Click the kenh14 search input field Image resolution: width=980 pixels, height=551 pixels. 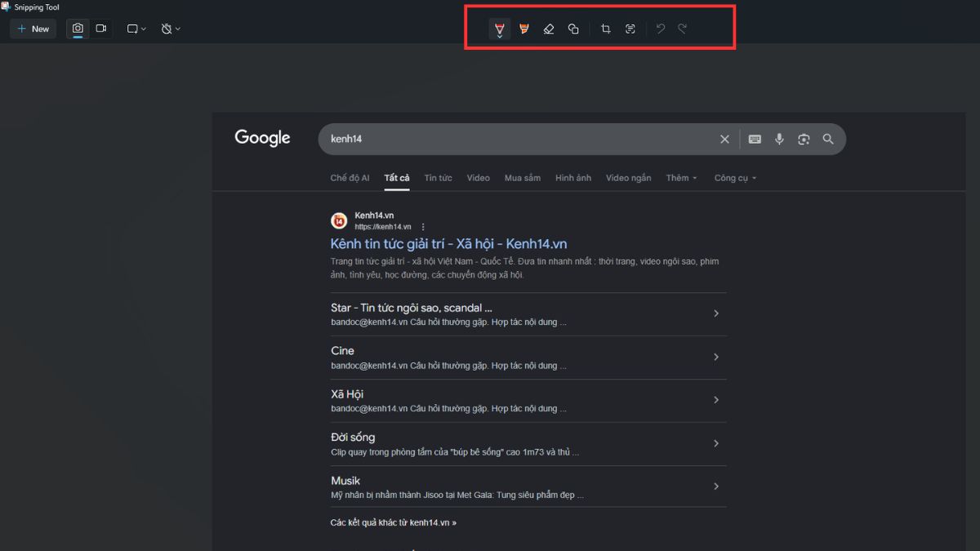point(519,139)
